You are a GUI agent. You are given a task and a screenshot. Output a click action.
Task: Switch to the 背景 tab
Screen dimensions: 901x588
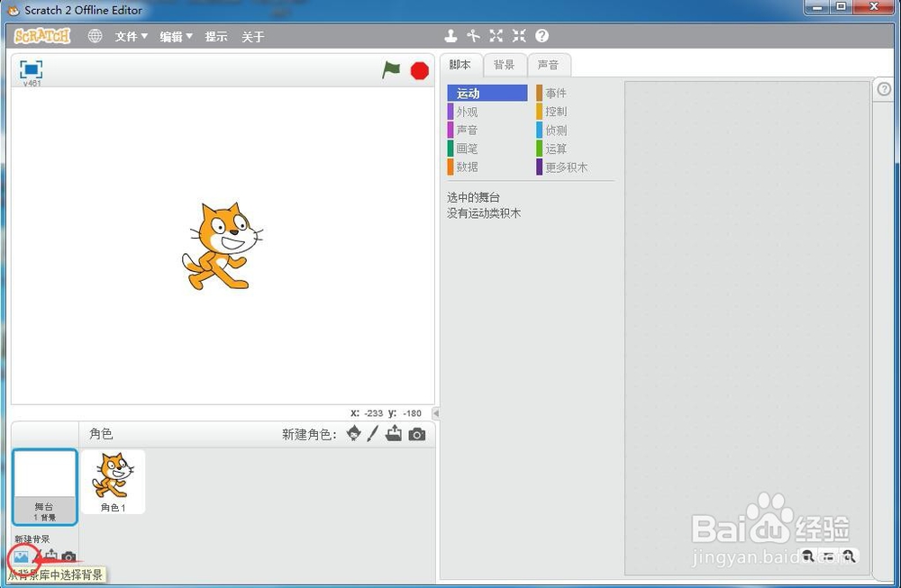[505, 65]
